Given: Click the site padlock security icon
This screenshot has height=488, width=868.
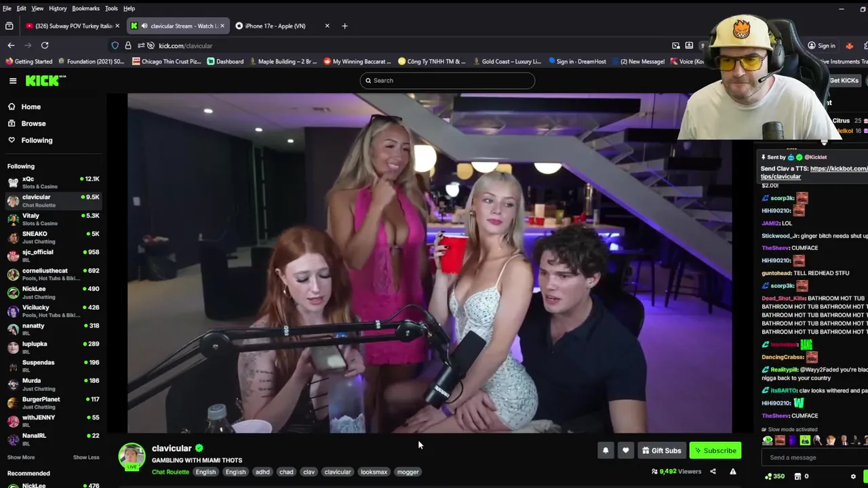Looking at the screenshot, I should coord(128,45).
